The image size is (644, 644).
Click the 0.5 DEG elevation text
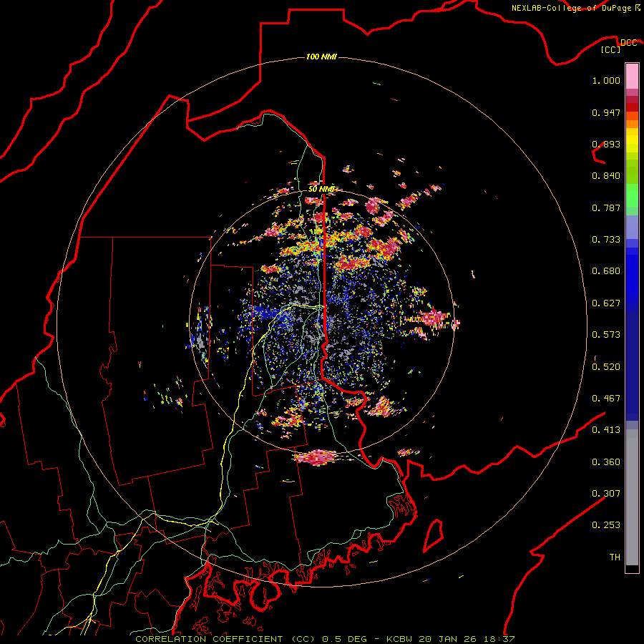tap(344, 639)
